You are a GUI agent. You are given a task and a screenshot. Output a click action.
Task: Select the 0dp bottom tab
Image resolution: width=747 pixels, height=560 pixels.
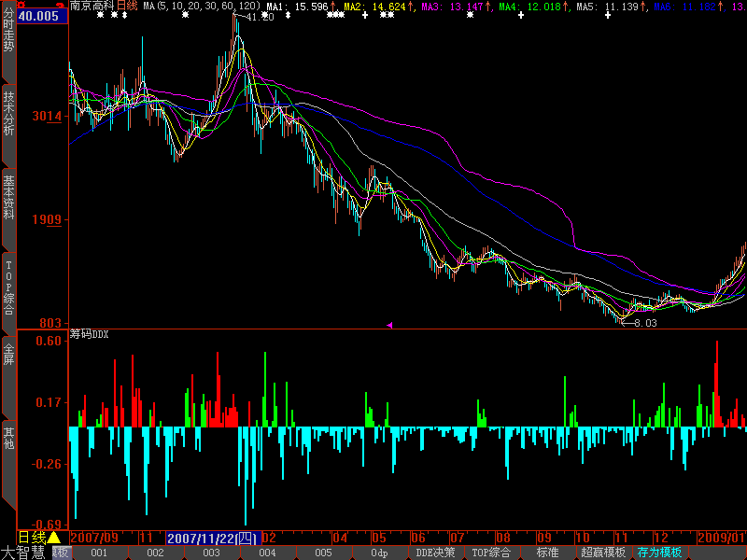(x=379, y=553)
